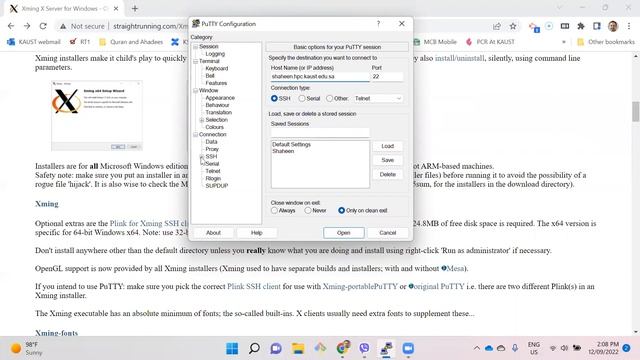Open the weather widget showing 98°F
Viewport: 640px width, 360px height.
coord(27,349)
